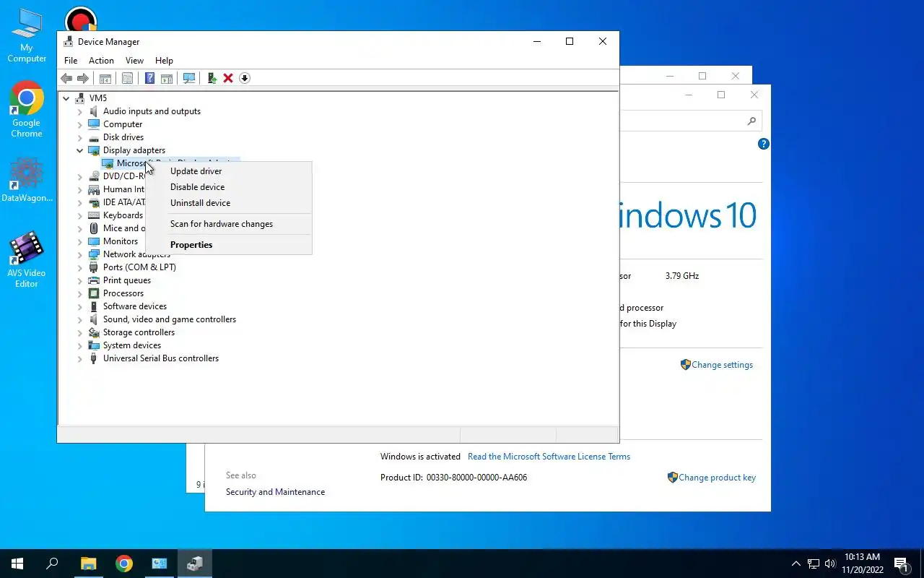Screen dimensions: 924x578
Task: Select the Google Chrome desktop shortcut
Action: coord(27,108)
